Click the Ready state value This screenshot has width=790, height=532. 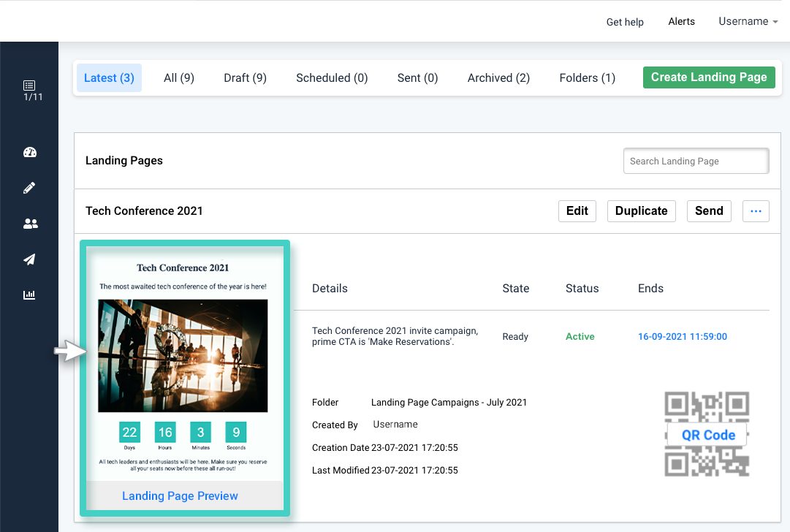(515, 337)
